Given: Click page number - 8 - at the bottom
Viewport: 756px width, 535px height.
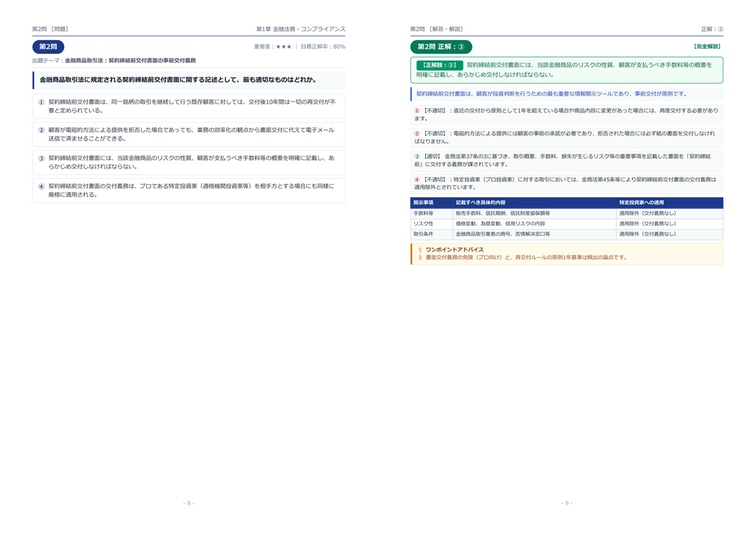Looking at the screenshot, I should pyautogui.click(x=188, y=503).
